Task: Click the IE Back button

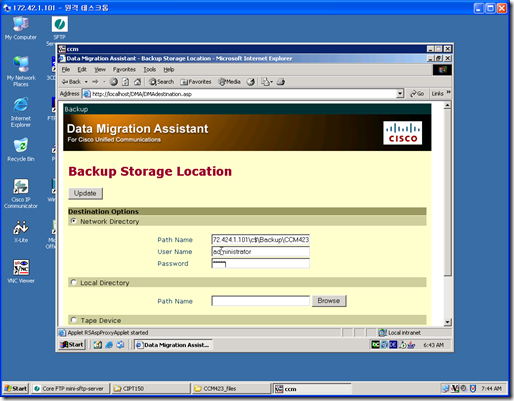Action: [71, 82]
